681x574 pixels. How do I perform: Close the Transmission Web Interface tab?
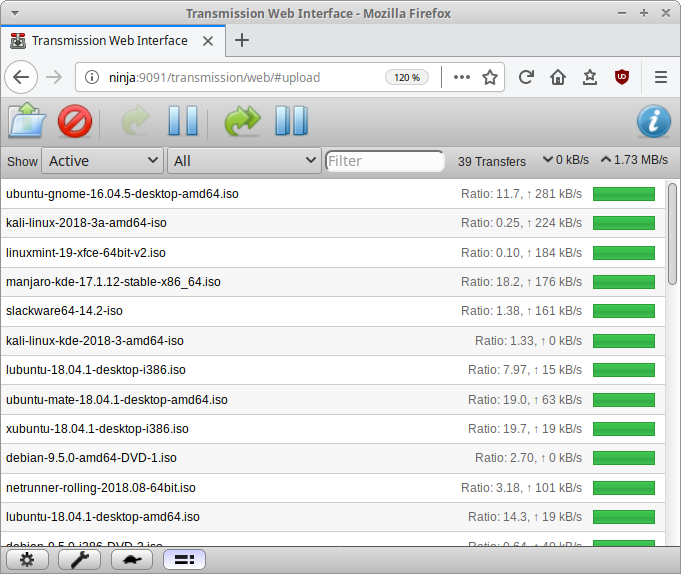click(208, 41)
